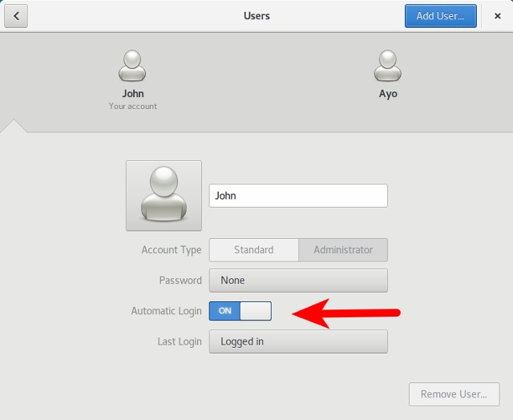Open the Password None setting
This screenshot has height=420, width=513.
[298, 281]
